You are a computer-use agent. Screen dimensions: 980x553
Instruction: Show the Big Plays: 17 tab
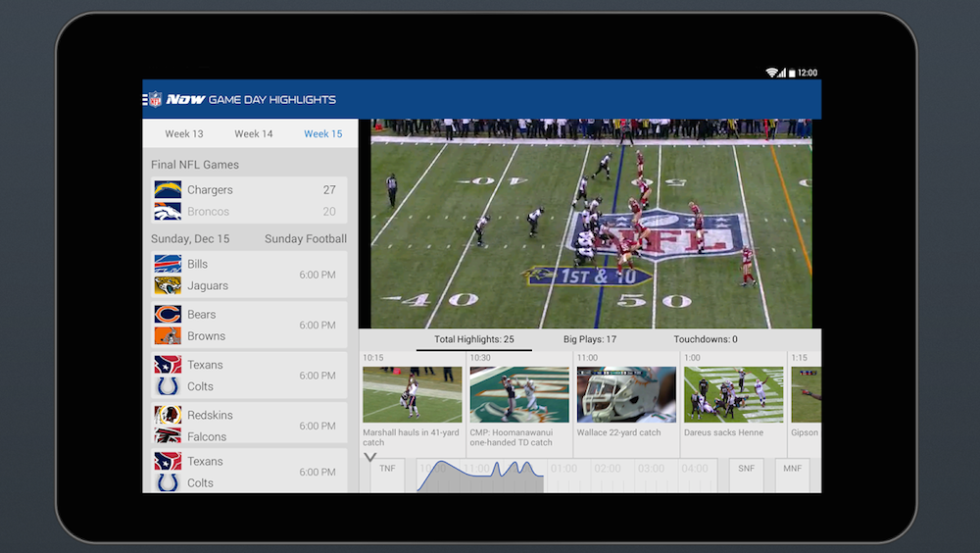click(589, 339)
